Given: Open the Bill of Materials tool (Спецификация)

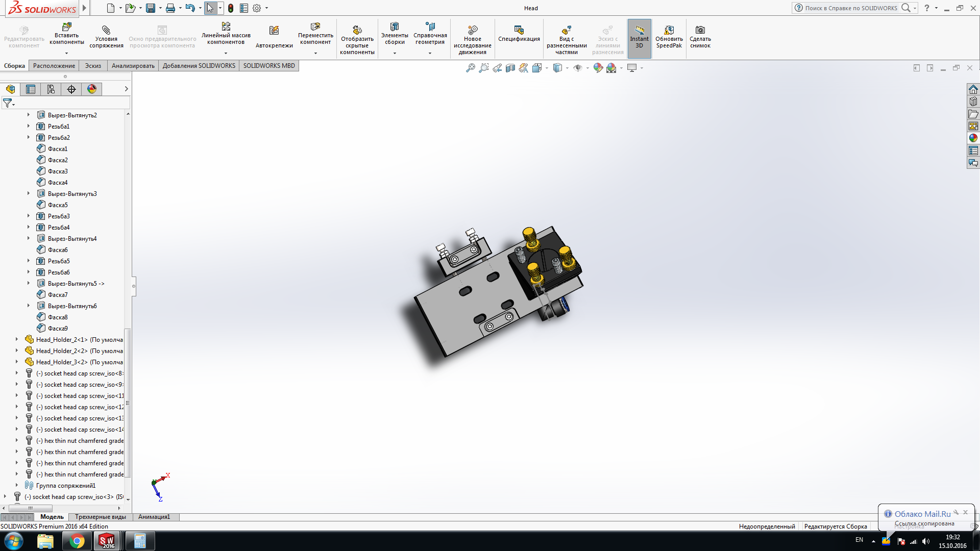Looking at the screenshot, I should click(519, 30).
